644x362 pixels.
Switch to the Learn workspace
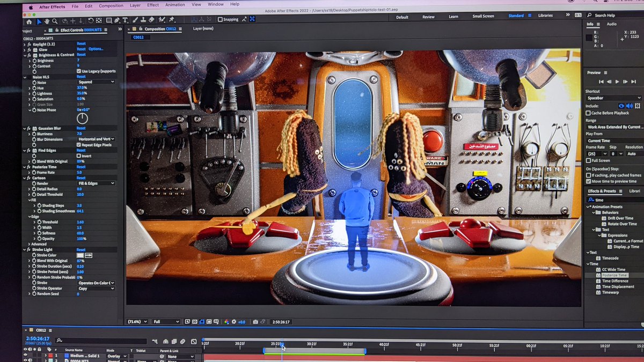(x=453, y=17)
